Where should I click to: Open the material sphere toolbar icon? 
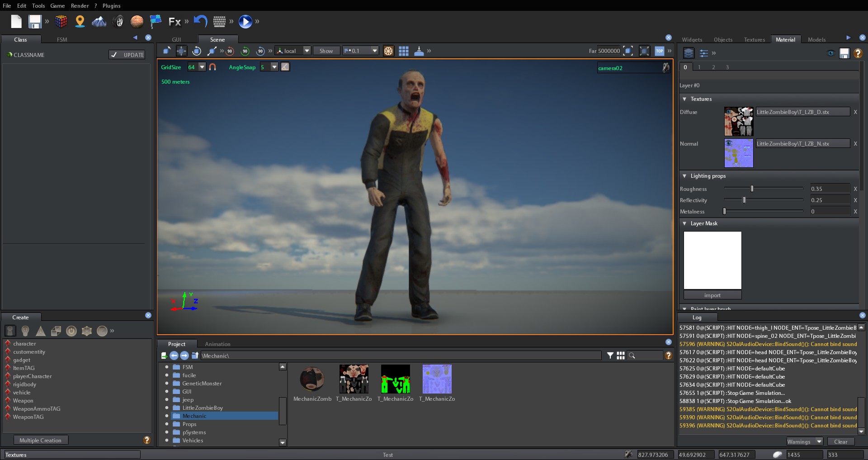click(x=137, y=21)
